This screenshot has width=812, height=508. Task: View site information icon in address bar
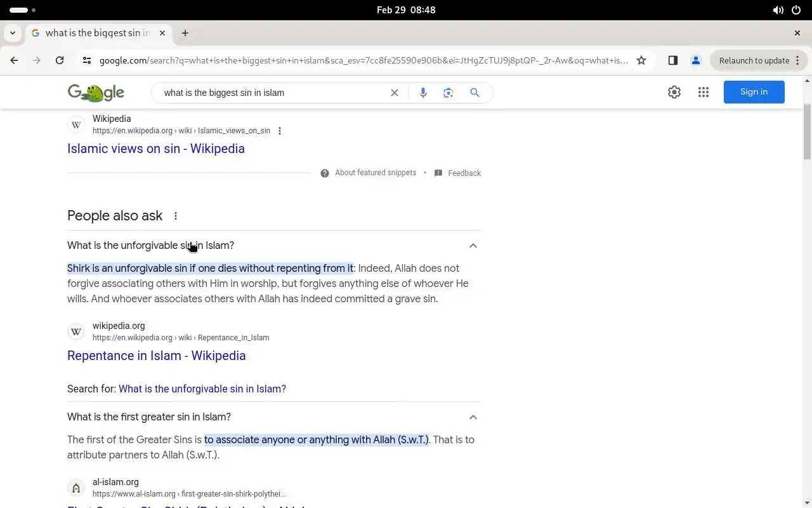pos(87,60)
